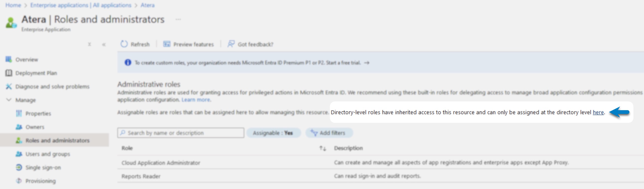Open Provisioning
This screenshot has height=189, width=644.
(x=41, y=181)
